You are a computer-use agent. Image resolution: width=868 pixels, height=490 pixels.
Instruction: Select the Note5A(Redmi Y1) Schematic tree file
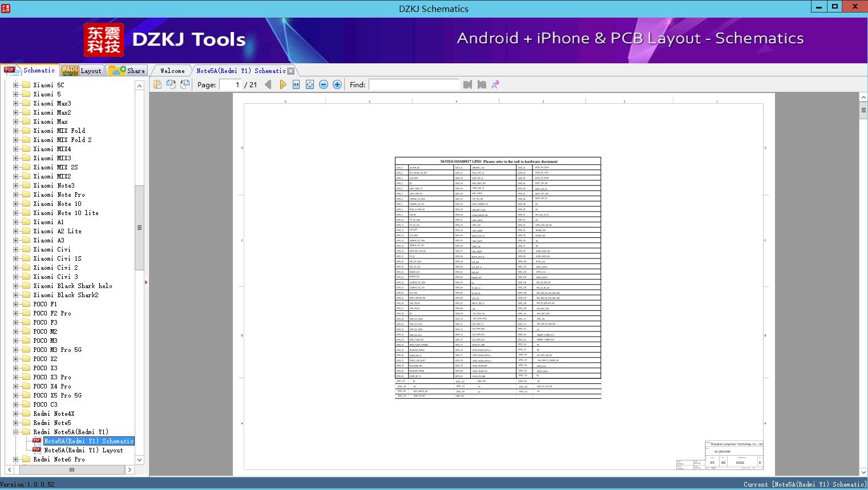tap(89, 441)
